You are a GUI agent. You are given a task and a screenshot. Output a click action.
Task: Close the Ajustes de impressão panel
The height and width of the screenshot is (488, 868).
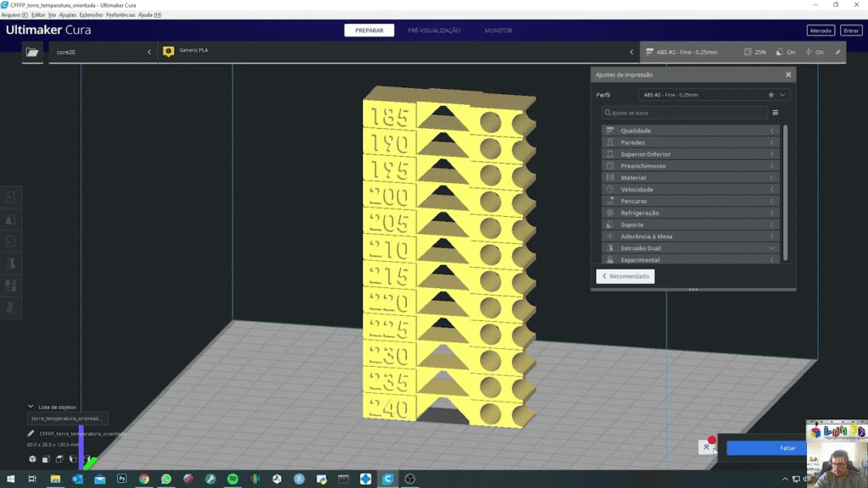[x=788, y=75]
